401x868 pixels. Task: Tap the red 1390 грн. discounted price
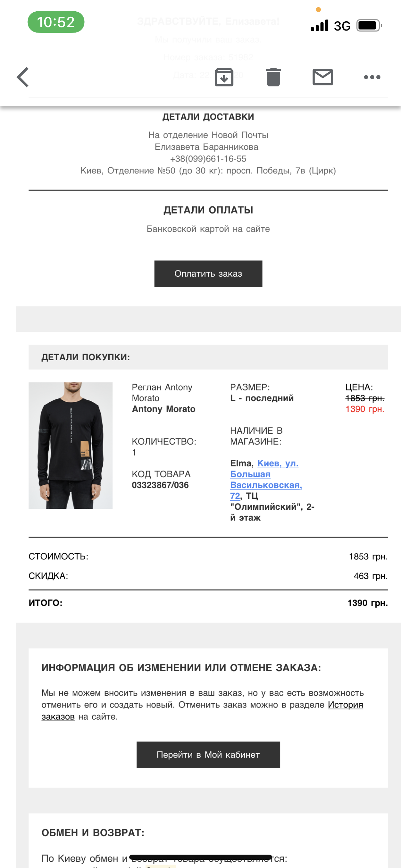pyautogui.click(x=365, y=409)
